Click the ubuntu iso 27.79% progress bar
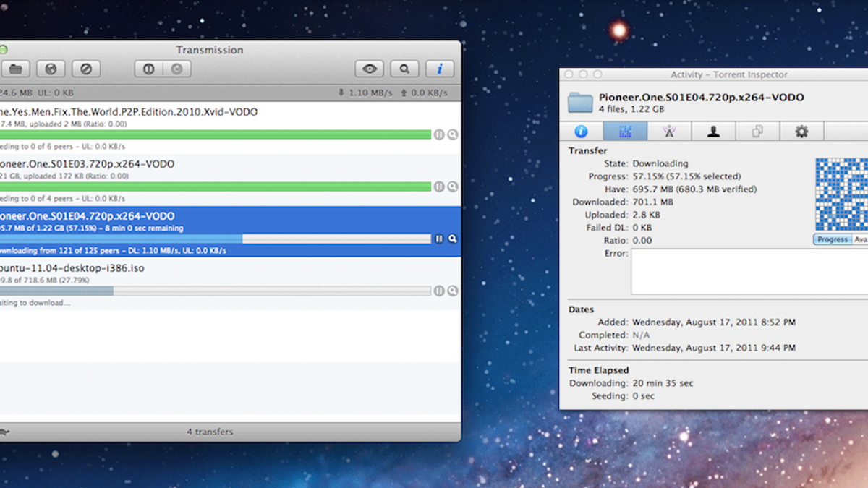 pyautogui.click(x=216, y=291)
